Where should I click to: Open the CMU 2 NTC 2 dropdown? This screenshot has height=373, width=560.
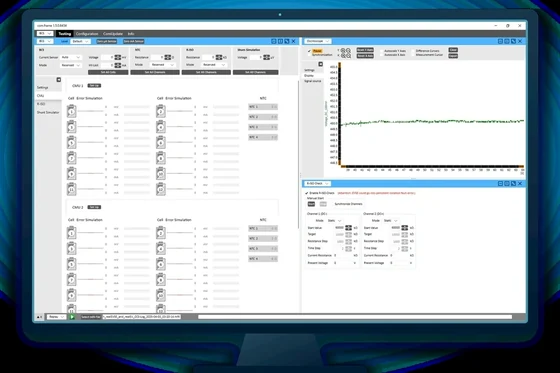(263, 238)
